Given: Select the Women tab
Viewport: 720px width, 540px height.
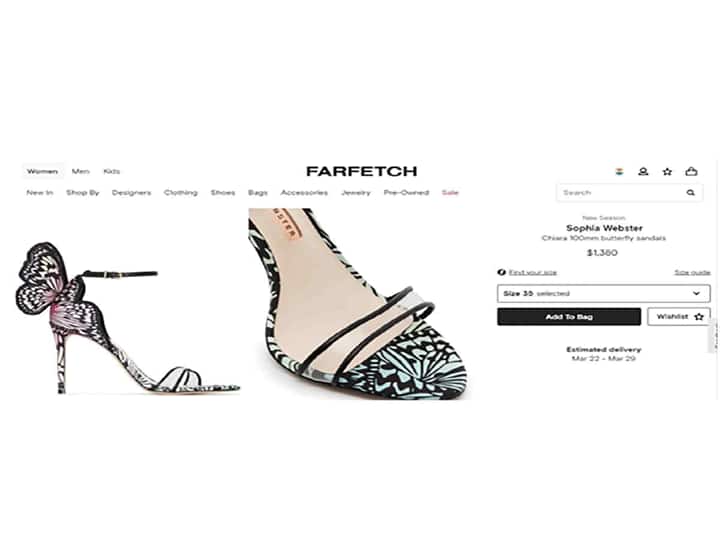Looking at the screenshot, I should tap(42, 171).
